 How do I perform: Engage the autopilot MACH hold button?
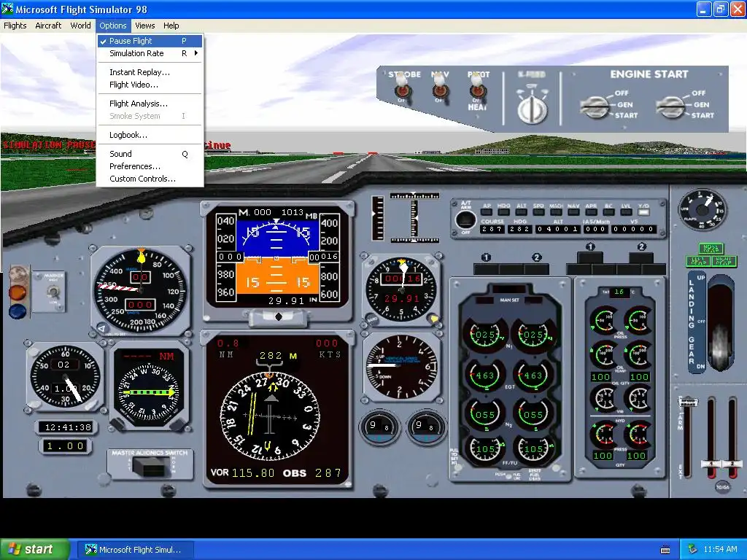tap(556, 212)
